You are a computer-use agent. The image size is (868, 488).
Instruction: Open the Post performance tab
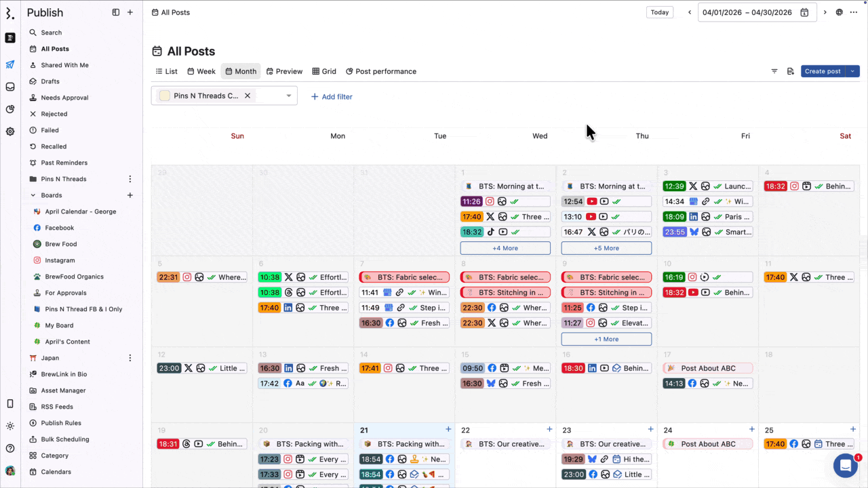tap(380, 71)
